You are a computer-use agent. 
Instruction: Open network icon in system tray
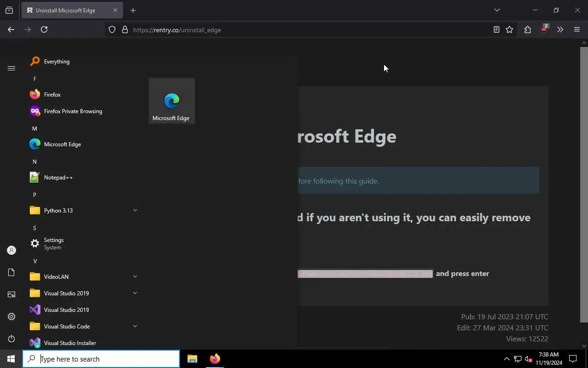[518, 359]
